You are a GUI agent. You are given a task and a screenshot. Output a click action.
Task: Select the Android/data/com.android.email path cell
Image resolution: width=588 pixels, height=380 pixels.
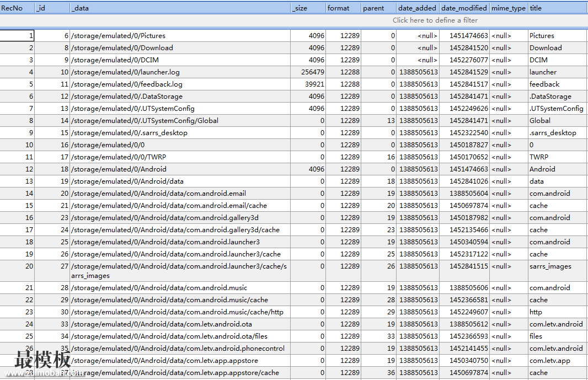(180, 193)
